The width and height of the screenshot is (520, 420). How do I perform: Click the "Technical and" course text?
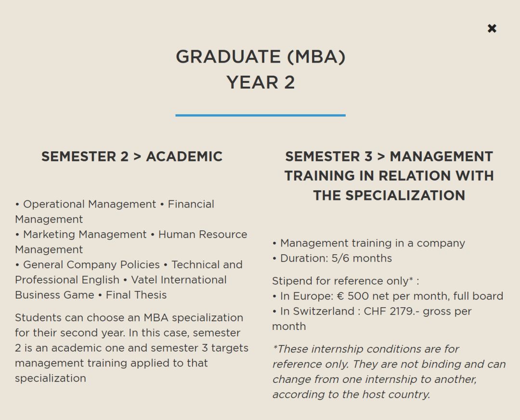pos(207,265)
